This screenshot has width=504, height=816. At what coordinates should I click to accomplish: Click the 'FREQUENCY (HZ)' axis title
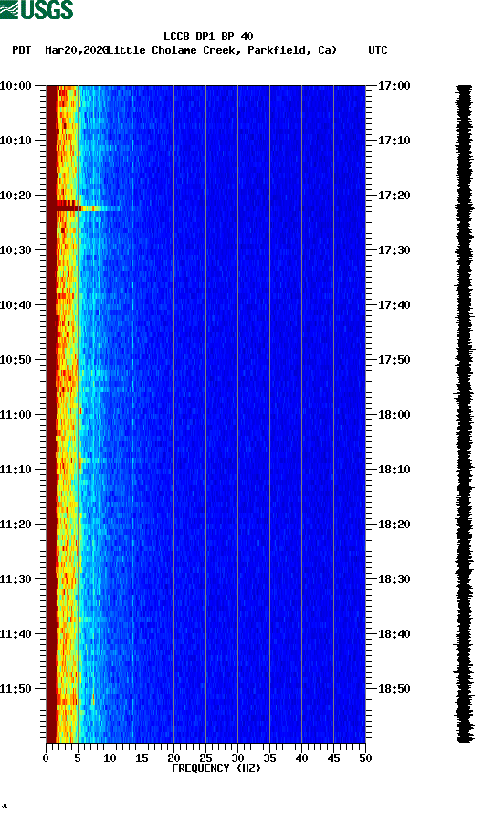(216, 768)
